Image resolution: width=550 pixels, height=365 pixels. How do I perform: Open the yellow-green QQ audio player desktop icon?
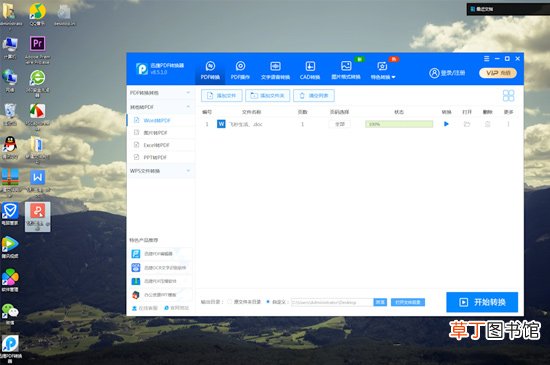(38, 15)
